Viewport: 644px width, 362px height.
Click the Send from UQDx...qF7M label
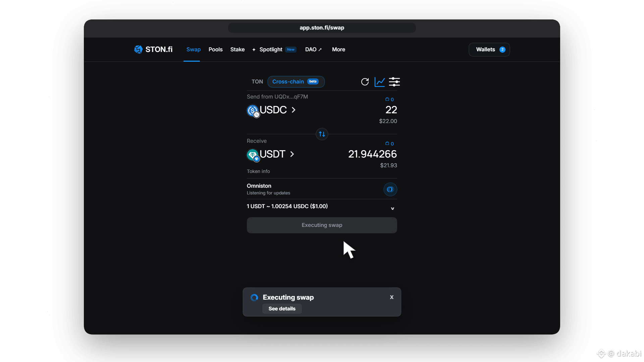pyautogui.click(x=277, y=97)
